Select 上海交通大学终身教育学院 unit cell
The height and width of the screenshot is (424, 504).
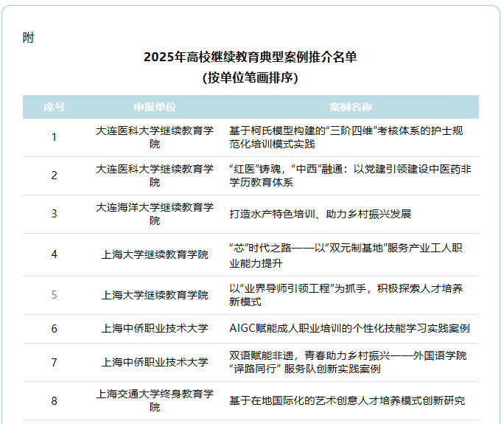pos(155,400)
